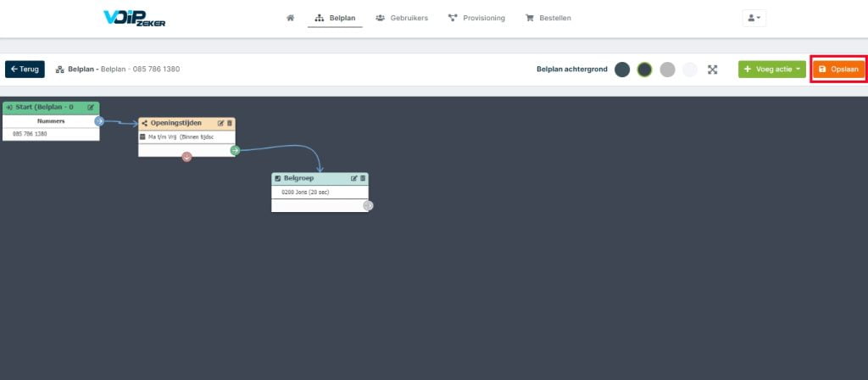
Task: Click the calendar icon beside Ma t/m Vrij
Action: click(142, 137)
